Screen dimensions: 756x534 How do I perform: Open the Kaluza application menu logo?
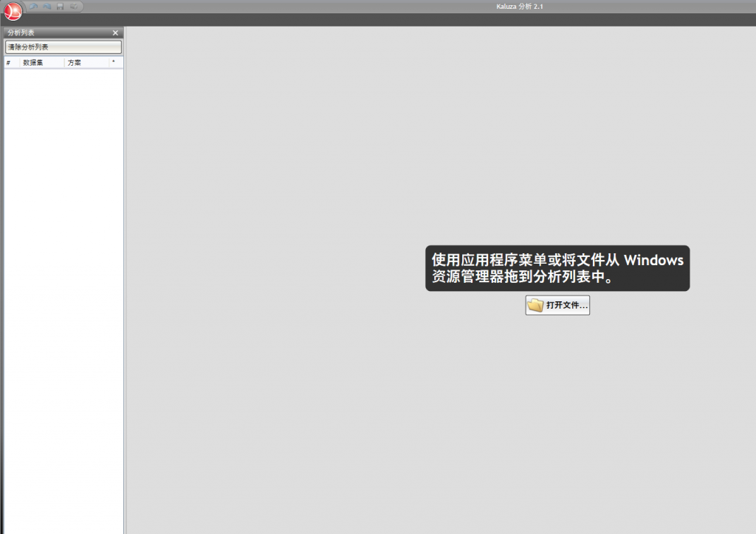click(x=13, y=10)
